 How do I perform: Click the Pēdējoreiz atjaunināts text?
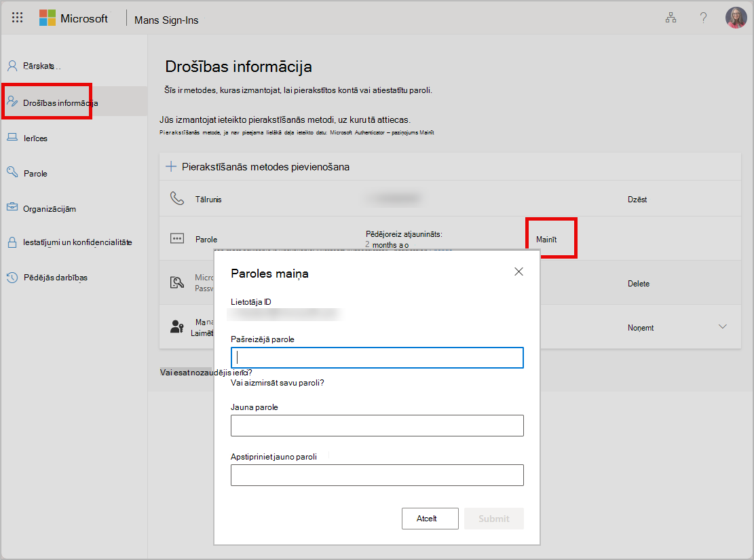404,234
